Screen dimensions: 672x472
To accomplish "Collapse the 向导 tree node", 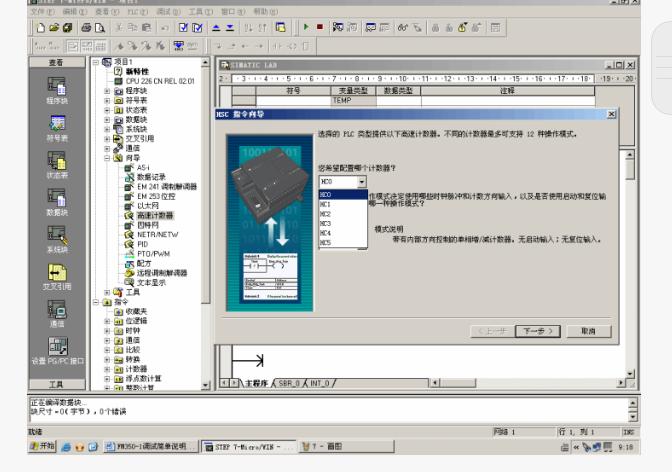I will pos(108,158).
